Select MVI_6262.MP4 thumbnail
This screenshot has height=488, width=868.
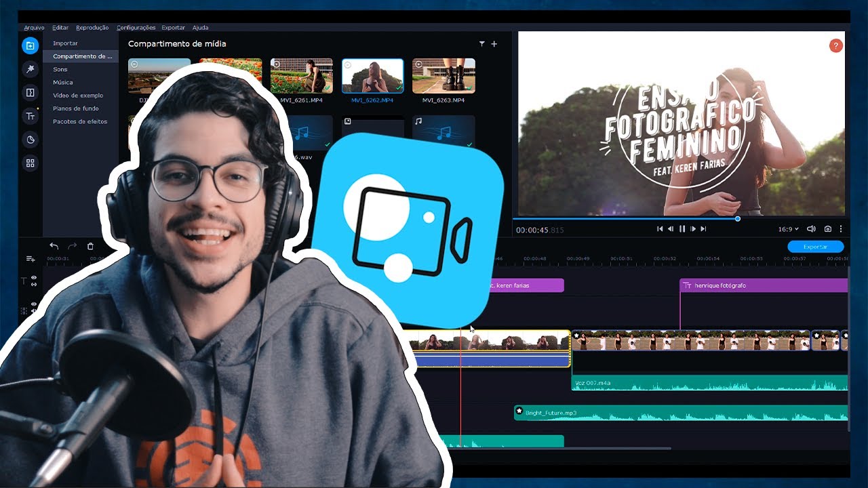pyautogui.click(x=372, y=75)
